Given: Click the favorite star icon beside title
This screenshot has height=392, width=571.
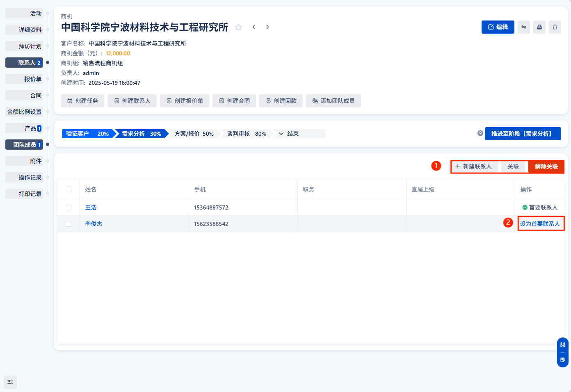Looking at the screenshot, I should pos(238,27).
